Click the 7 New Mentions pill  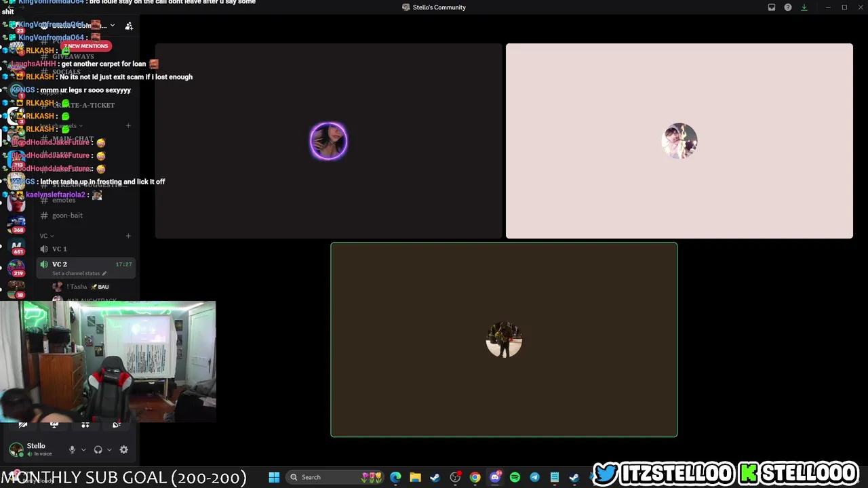86,46
